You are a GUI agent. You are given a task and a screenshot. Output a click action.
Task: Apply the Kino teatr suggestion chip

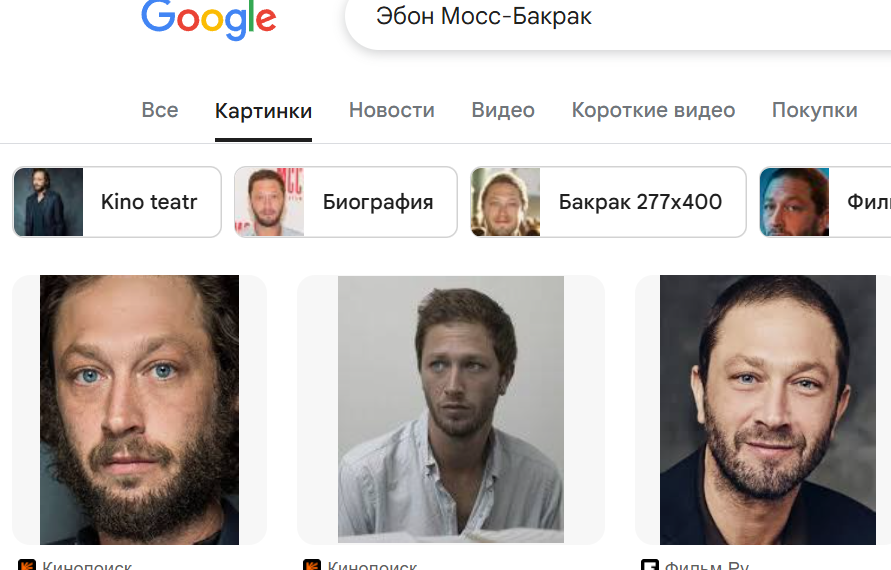pyautogui.click(x=117, y=202)
